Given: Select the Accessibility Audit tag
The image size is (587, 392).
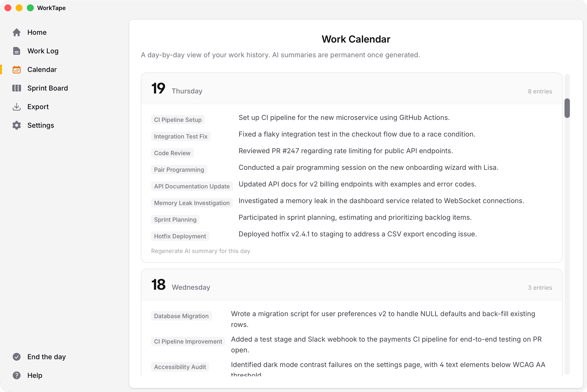Looking at the screenshot, I should tap(180, 367).
